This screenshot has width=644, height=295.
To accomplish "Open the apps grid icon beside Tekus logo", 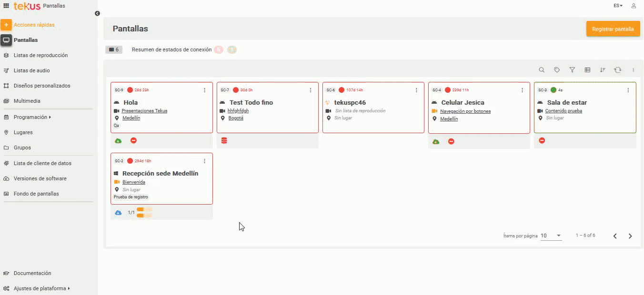I will pyautogui.click(x=6, y=6).
